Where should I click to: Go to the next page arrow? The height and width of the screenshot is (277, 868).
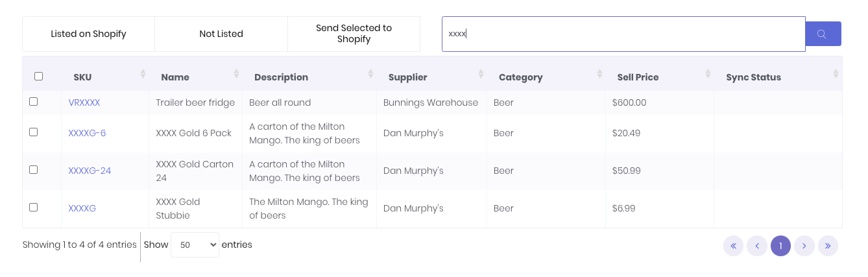click(804, 246)
